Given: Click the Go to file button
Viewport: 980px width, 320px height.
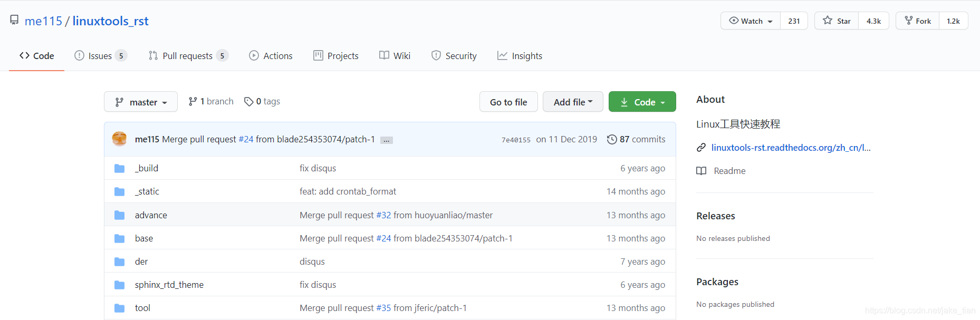Looking at the screenshot, I should point(508,102).
